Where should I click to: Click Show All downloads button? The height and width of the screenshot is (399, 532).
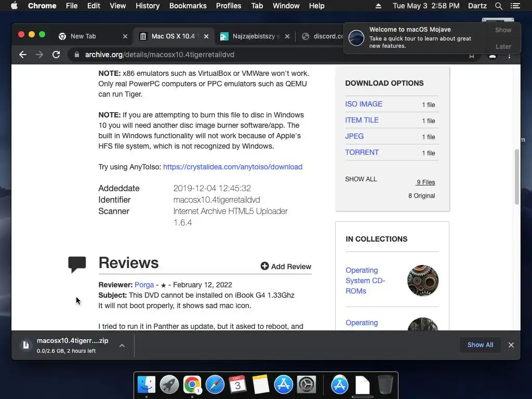[480, 345]
